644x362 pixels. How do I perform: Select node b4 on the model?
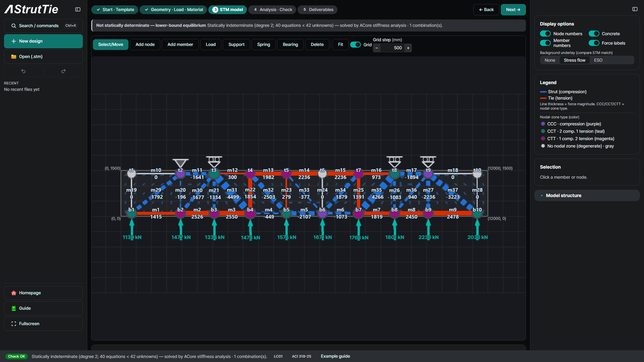(250, 213)
